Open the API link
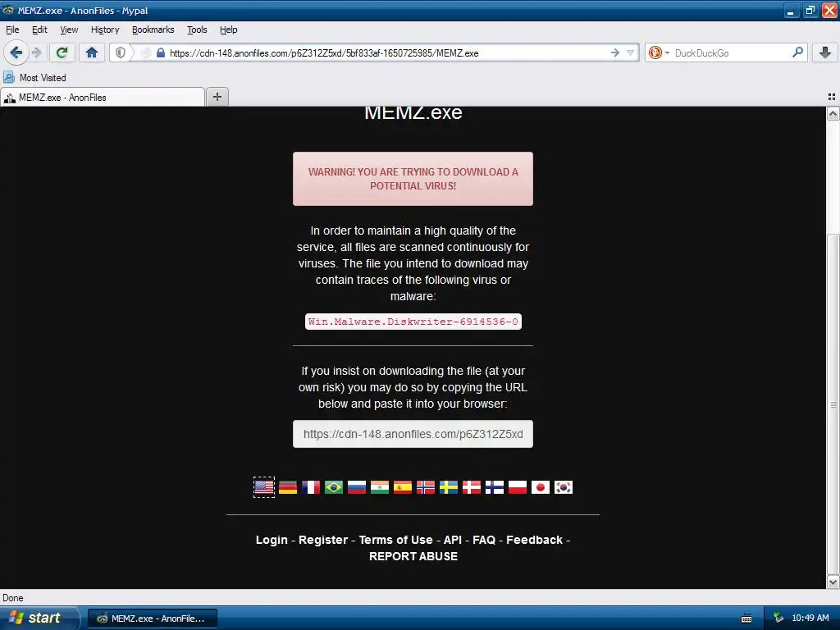The width and height of the screenshot is (840, 630). pos(453,540)
